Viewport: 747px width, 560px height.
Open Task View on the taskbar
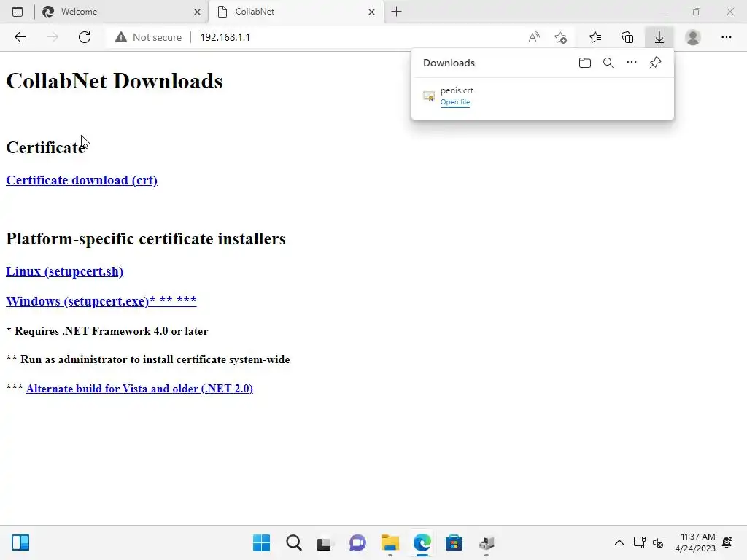click(325, 542)
